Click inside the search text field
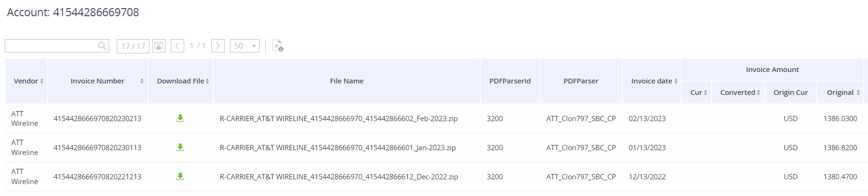 (x=51, y=46)
